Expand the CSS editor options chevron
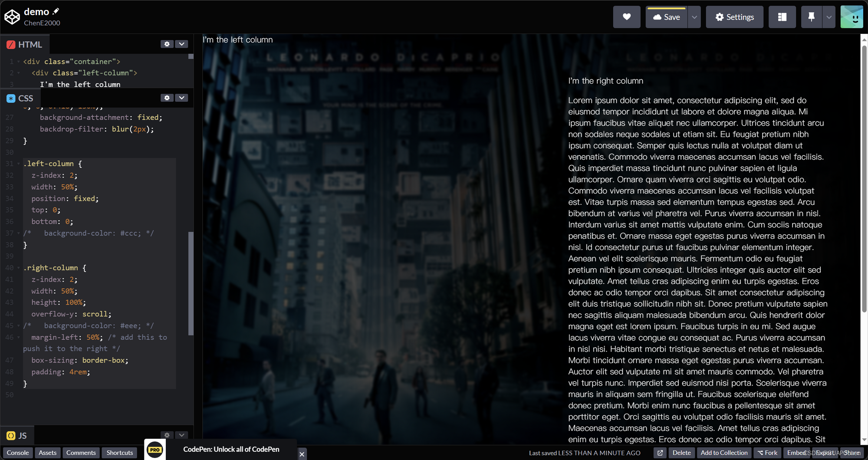The width and height of the screenshot is (868, 460). coord(182,98)
